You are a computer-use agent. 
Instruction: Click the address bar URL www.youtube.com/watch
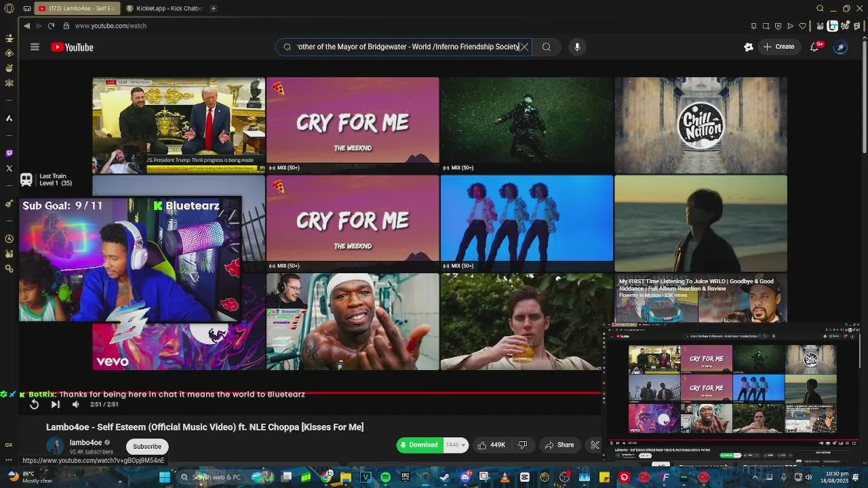111,26
